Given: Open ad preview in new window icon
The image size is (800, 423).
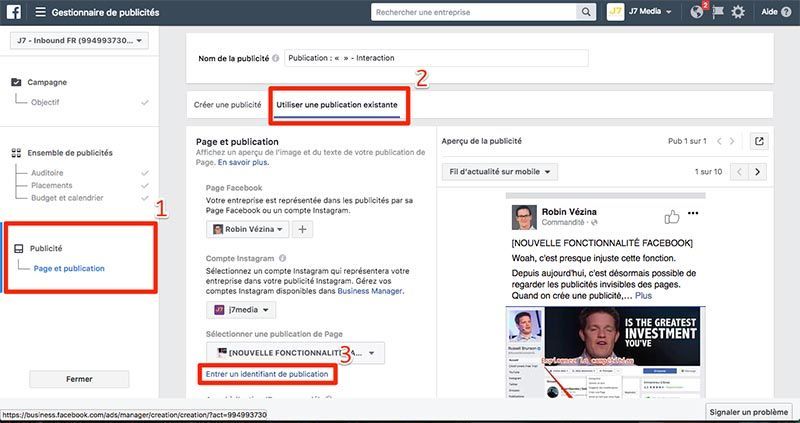Looking at the screenshot, I should (x=760, y=142).
